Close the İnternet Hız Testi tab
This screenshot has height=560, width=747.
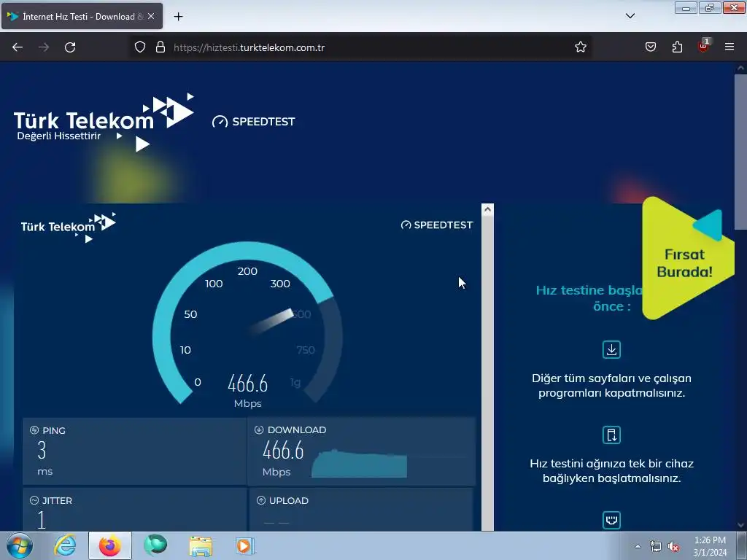pos(151,16)
